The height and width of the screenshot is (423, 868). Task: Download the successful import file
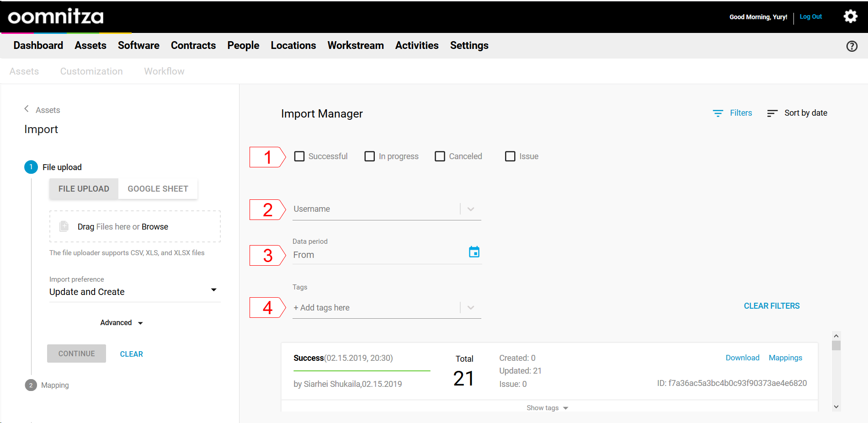coord(742,358)
